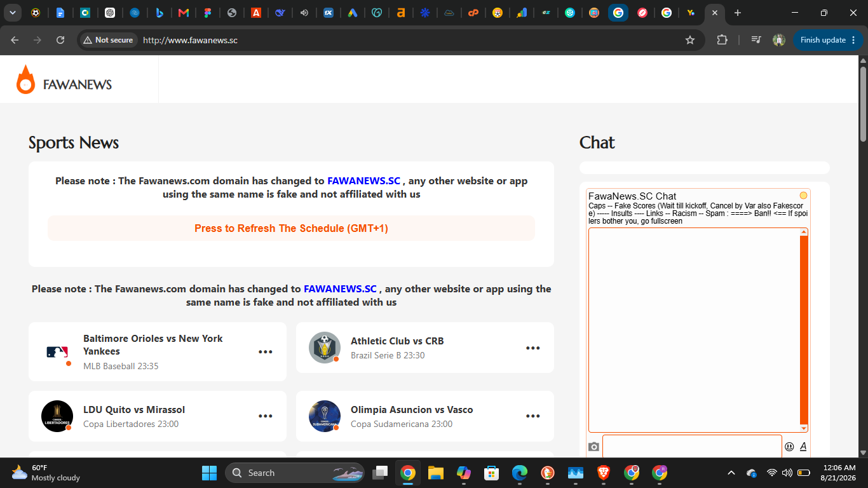
Task: Open the Windows Start menu
Action: [209, 473]
